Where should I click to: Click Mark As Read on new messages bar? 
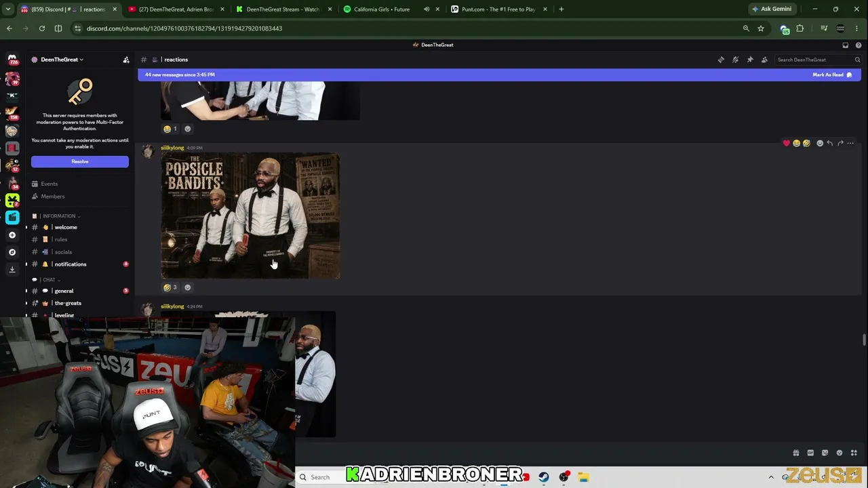click(x=832, y=75)
